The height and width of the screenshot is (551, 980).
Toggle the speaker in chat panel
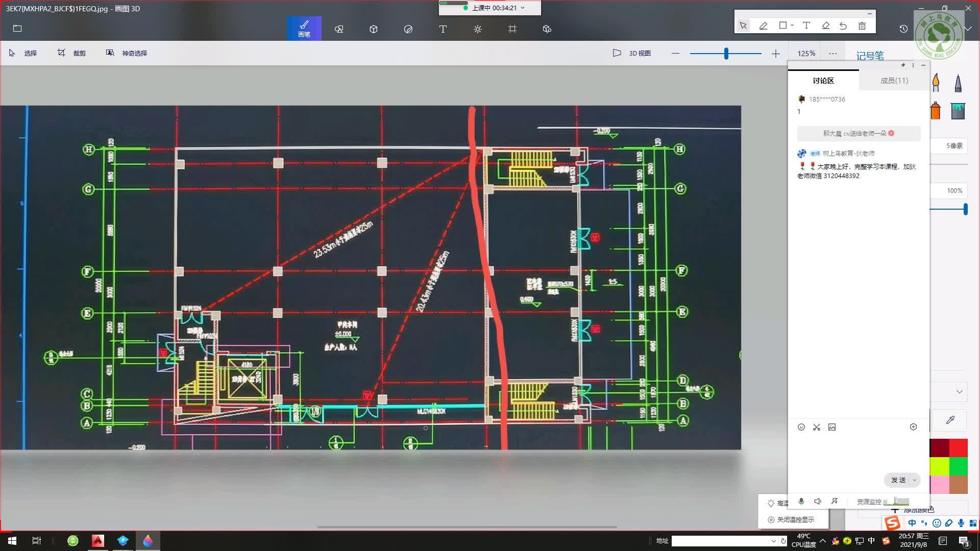817,502
